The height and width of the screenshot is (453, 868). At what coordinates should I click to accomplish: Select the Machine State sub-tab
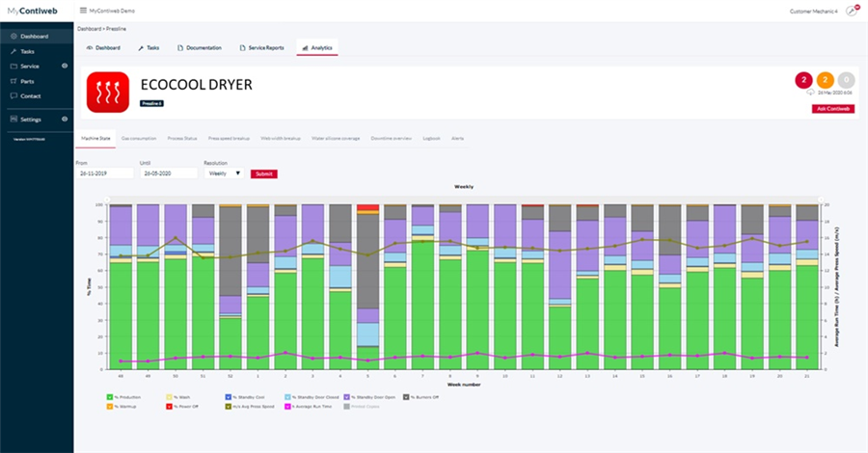click(x=95, y=138)
